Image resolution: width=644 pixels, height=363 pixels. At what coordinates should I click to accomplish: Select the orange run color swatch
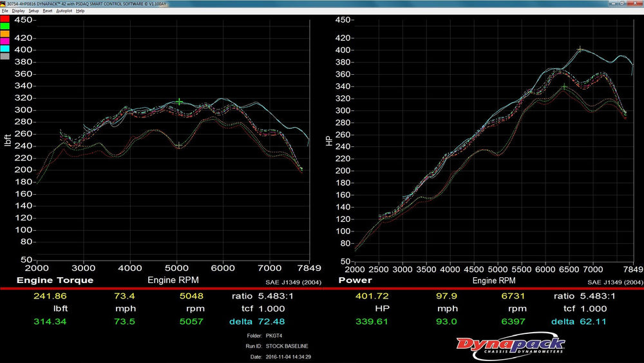click(x=5, y=34)
